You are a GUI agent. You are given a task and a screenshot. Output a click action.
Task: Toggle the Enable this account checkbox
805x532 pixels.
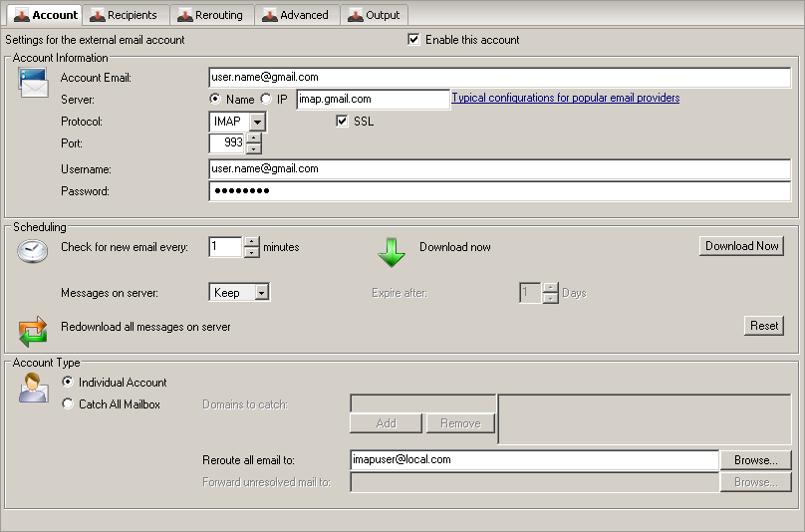click(413, 40)
